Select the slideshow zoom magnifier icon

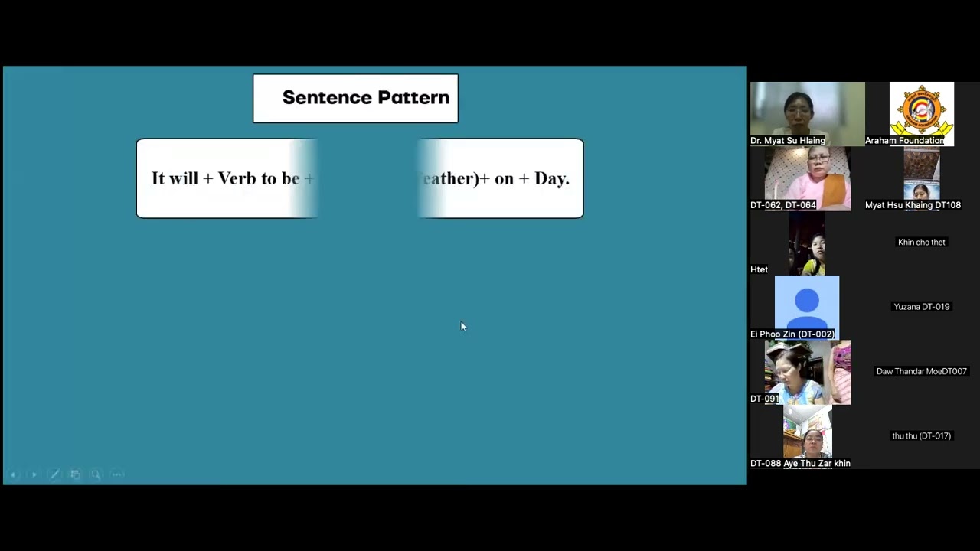[96, 474]
